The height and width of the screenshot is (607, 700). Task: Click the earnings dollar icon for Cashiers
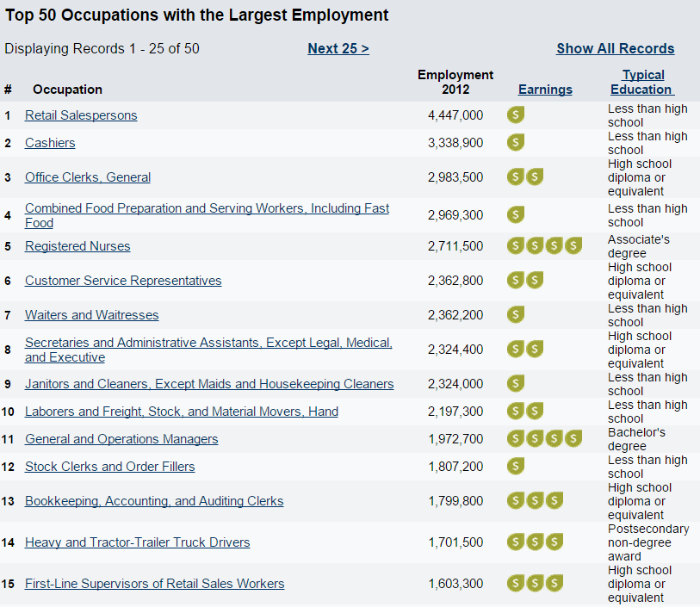click(x=516, y=142)
